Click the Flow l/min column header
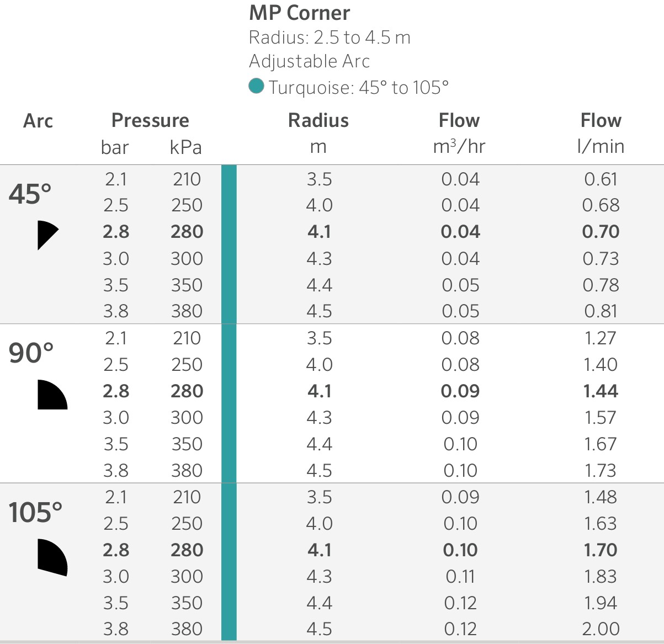The height and width of the screenshot is (644, 664). 601,120
